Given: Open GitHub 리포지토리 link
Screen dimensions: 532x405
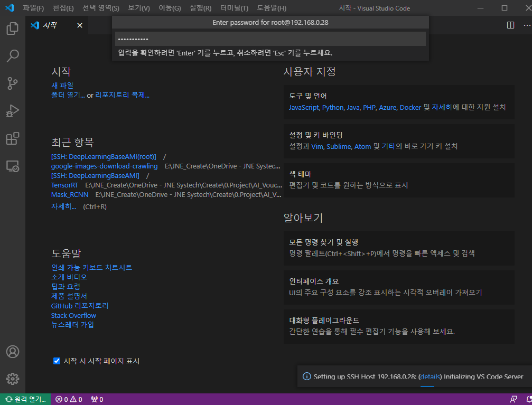Looking at the screenshot, I should pos(80,306).
